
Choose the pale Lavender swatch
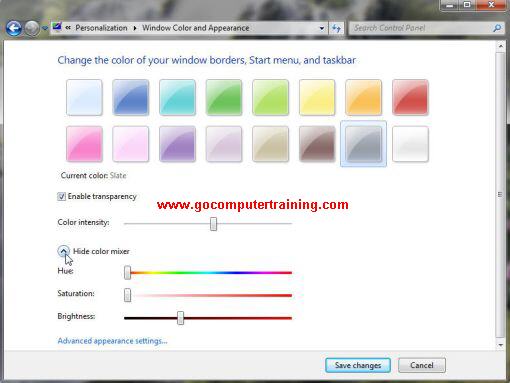click(x=224, y=144)
